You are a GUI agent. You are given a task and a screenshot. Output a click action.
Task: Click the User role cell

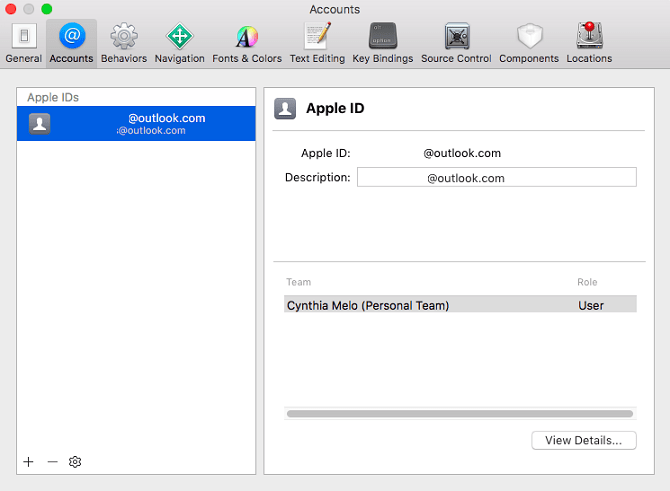591,306
